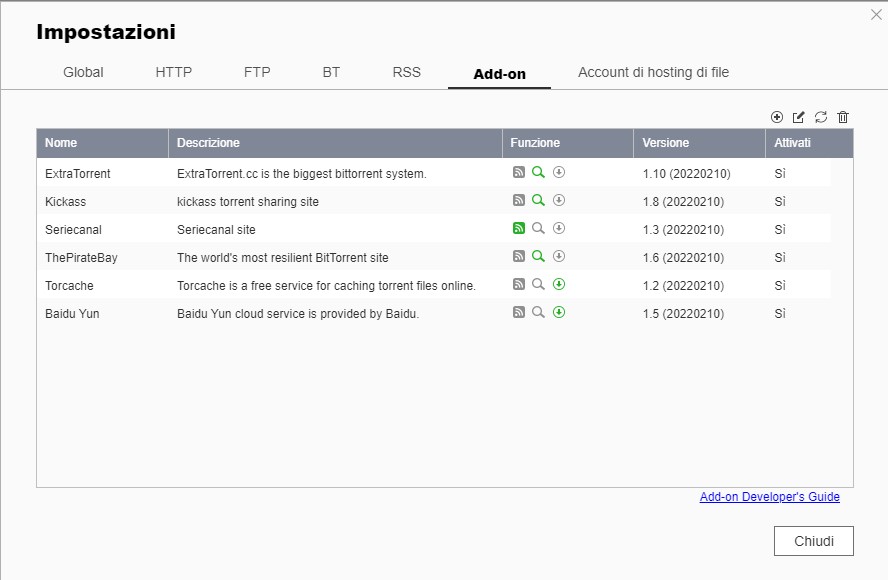888x580 pixels.
Task: Click the add new add-on plus icon
Action: [x=777, y=117]
